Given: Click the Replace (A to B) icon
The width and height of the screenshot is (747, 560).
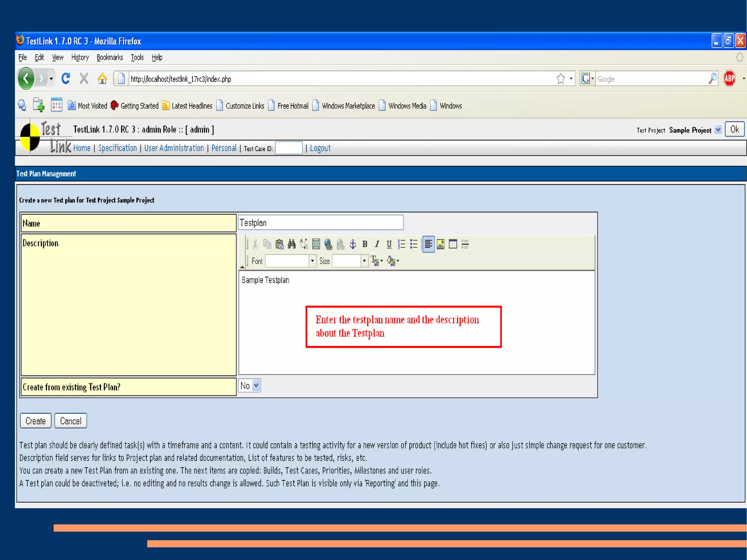Looking at the screenshot, I should tap(304, 244).
